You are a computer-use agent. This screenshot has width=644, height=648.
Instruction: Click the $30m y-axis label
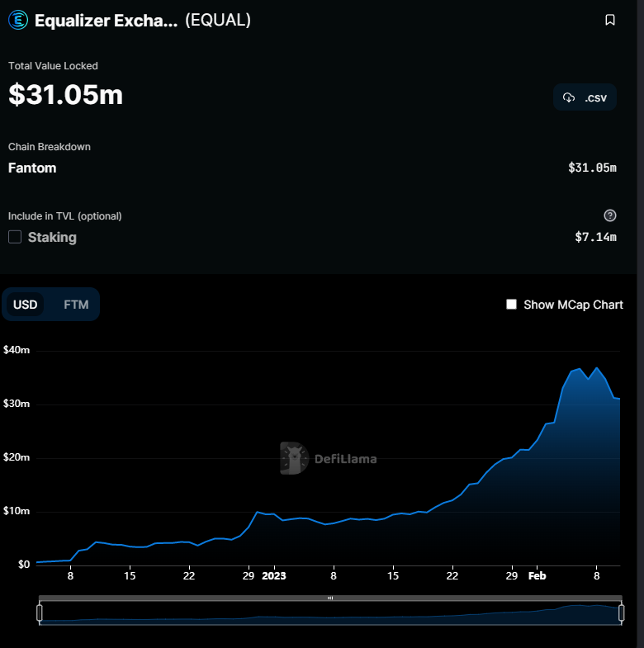click(x=17, y=404)
